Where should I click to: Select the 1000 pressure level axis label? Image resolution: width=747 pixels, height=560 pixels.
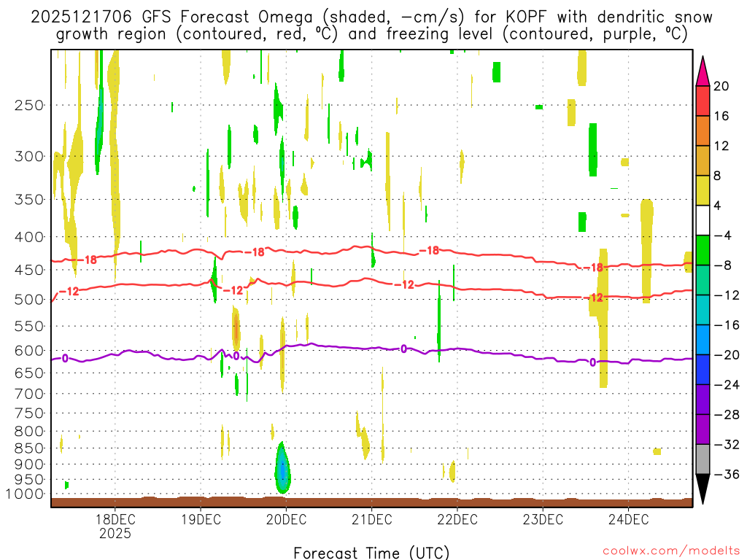point(26,494)
